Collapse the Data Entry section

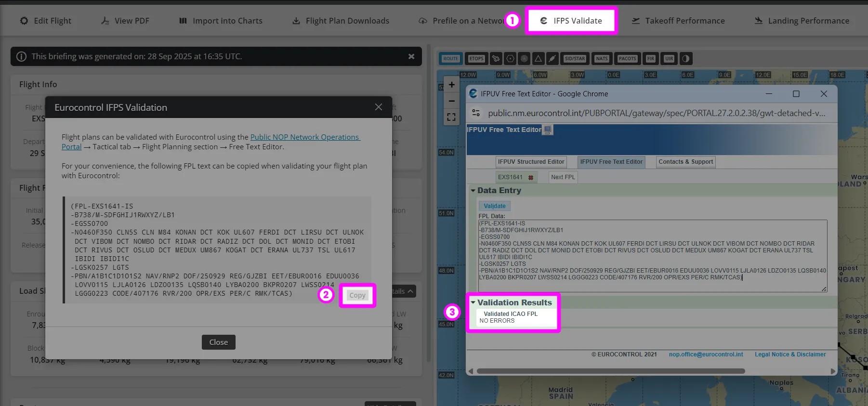[473, 191]
